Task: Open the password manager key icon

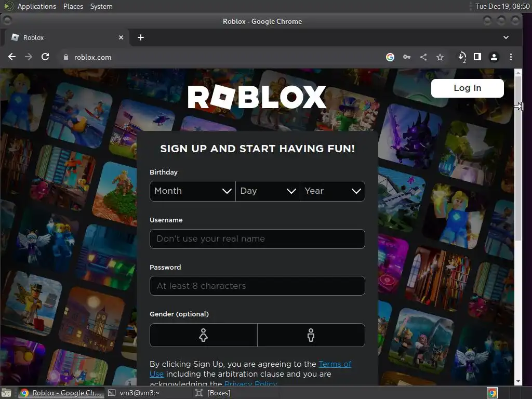Action: 407,57
